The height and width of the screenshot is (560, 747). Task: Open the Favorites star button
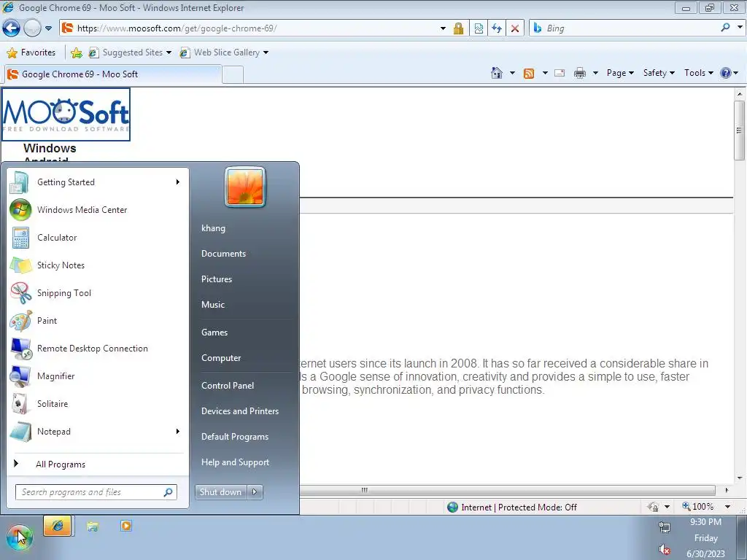[x=31, y=52]
